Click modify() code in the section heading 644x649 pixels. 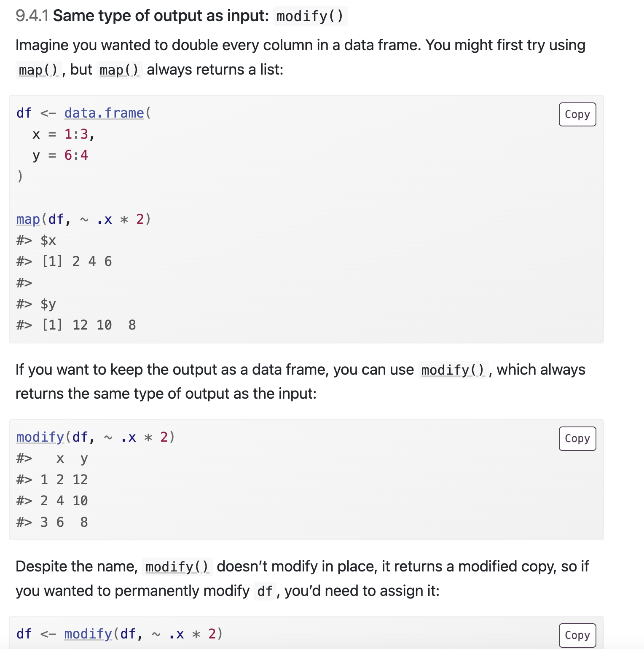click(x=310, y=16)
